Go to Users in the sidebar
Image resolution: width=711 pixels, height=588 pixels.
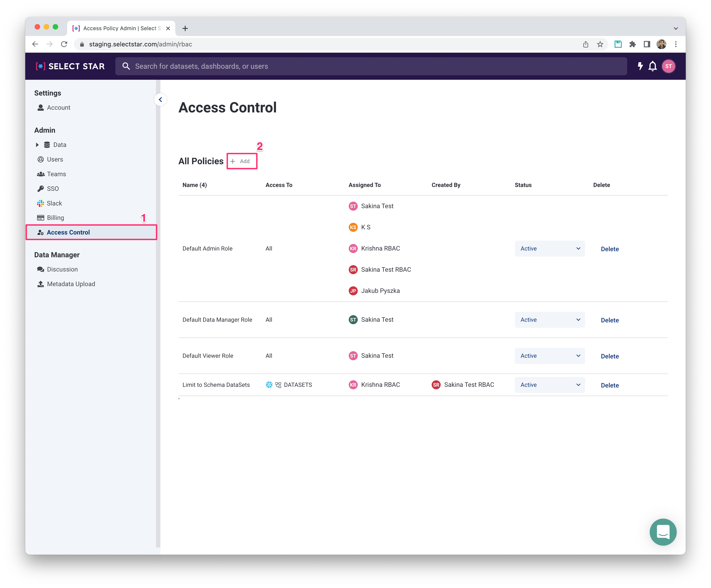click(x=55, y=160)
